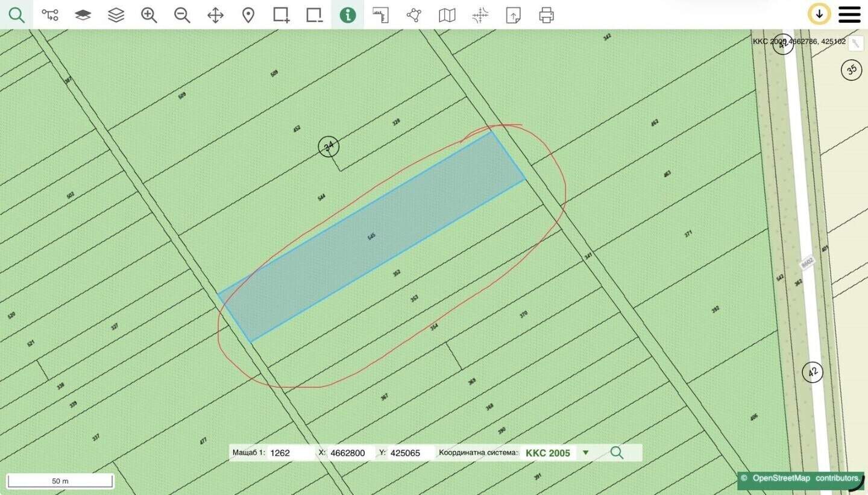This screenshot has height=495, width=868.
Task: Click the circled massif number 35
Action: [851, 70]
